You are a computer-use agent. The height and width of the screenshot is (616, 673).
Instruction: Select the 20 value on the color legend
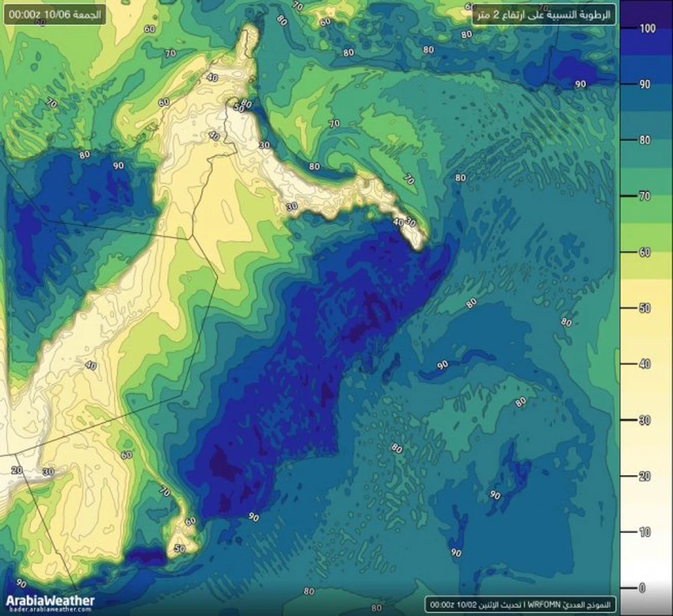pyautogui.click(x=647, y=475)
